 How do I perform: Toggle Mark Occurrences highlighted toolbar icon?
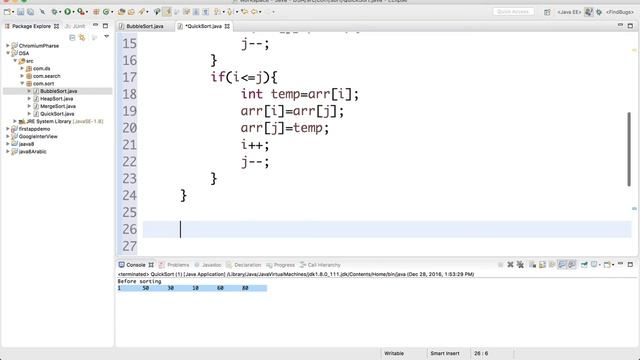click(167, 12)
